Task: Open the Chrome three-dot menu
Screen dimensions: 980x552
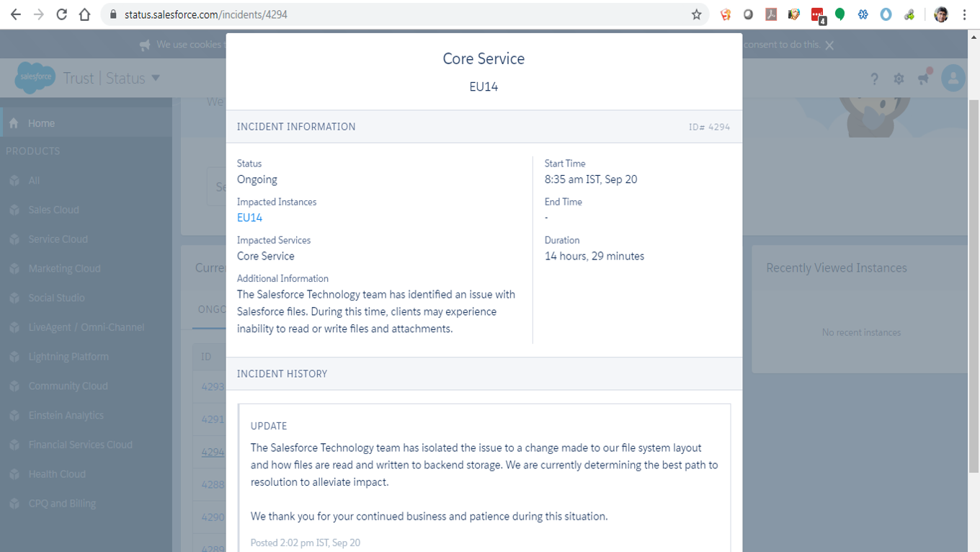Action: point(964,14)
